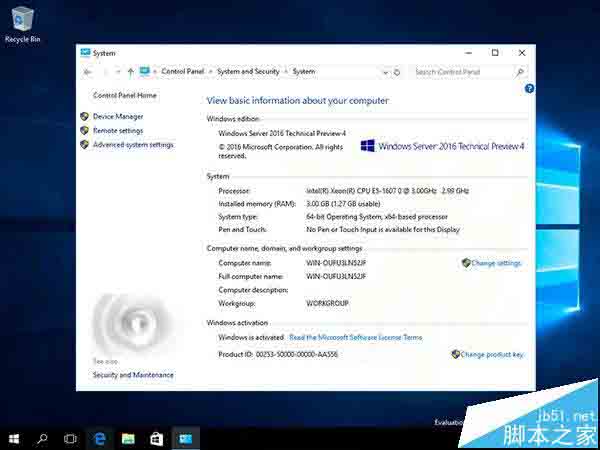Click System and Security breadcrumb

pyautogui.click(x=248, y=71)
